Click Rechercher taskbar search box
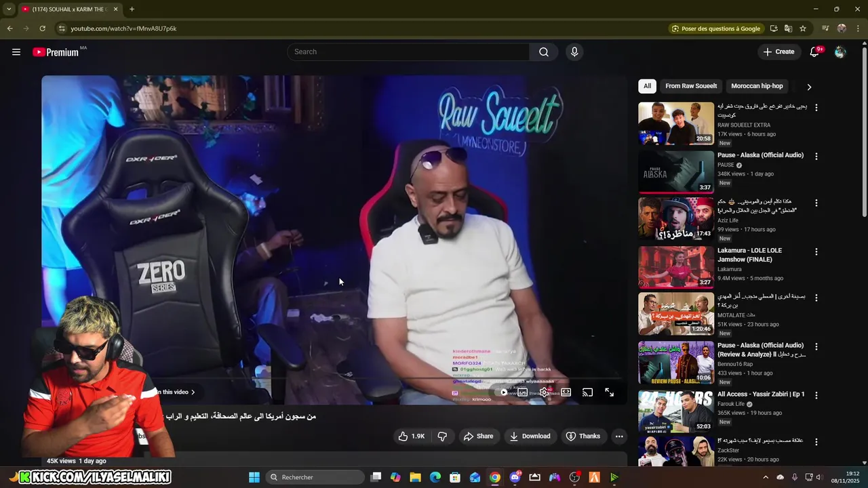The width and height of the screenshot is (868, 488). pos(313,477)
